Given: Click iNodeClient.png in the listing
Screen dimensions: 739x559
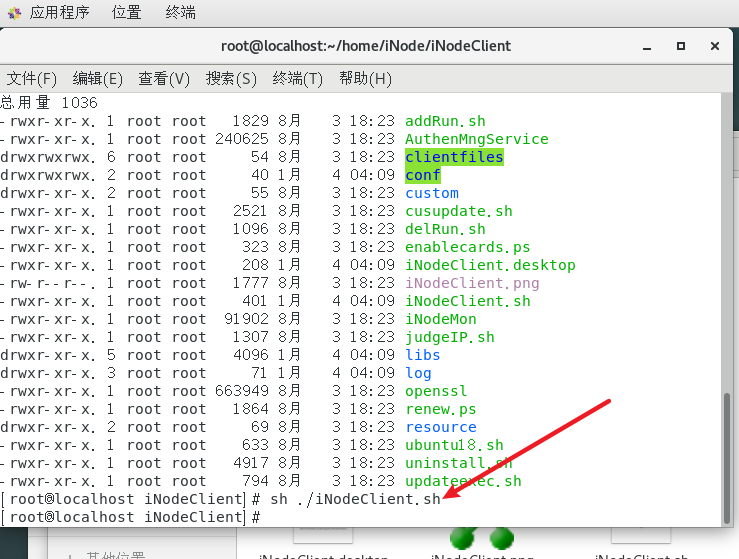Looking at the screenshot, I should (472, 283).
